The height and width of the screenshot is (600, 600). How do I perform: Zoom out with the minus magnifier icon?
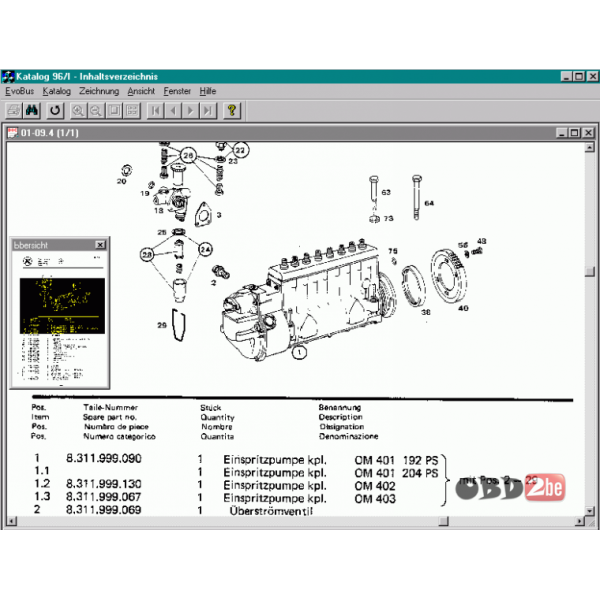click(96, 111)
